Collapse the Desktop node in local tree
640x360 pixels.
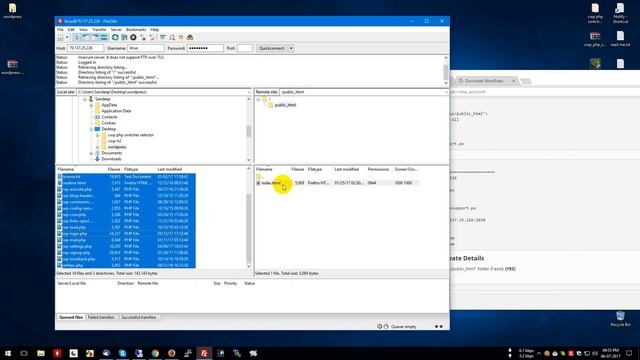click(x=91, y=129)
